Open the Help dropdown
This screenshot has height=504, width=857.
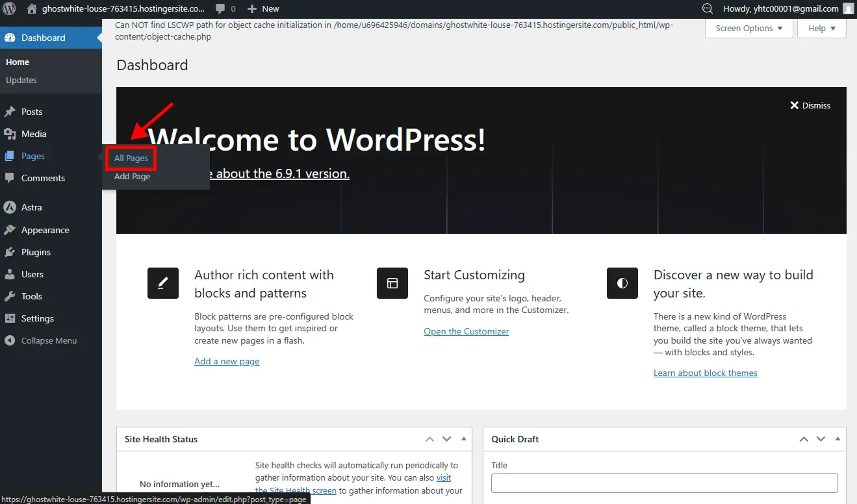click(821, 28)
